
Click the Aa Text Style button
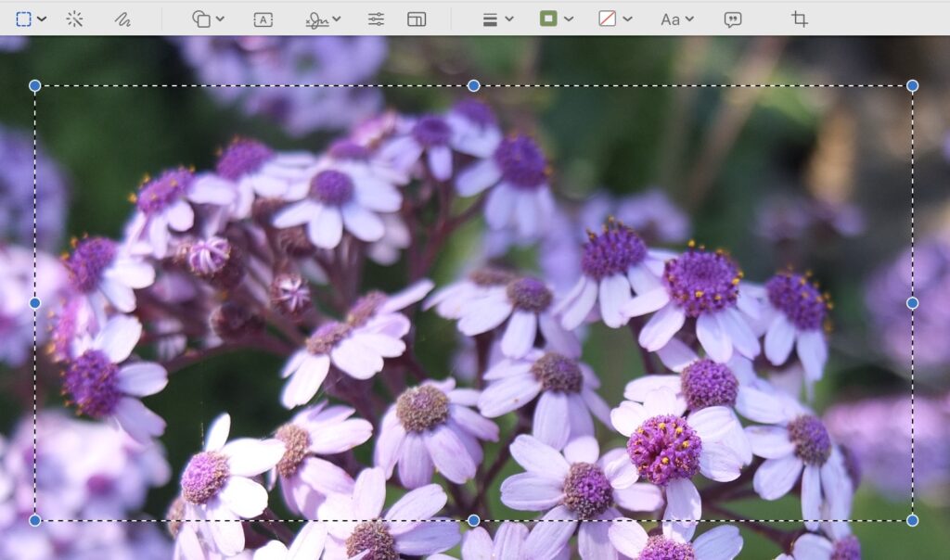tap(670, 20)
